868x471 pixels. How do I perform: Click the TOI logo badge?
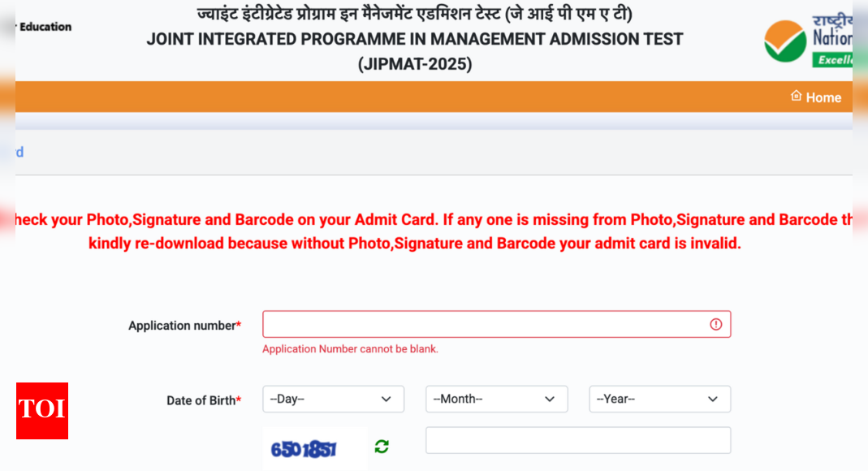(x=42, y=411)
